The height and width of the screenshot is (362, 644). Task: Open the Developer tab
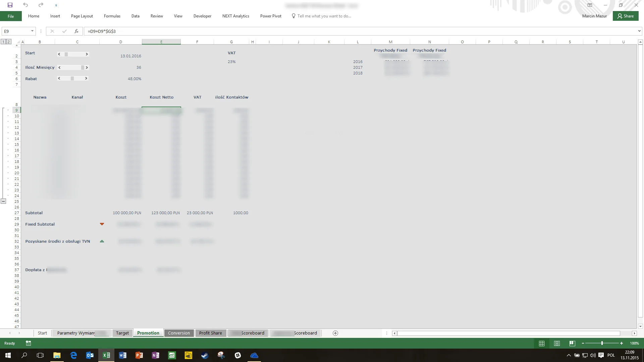point(202,16)
